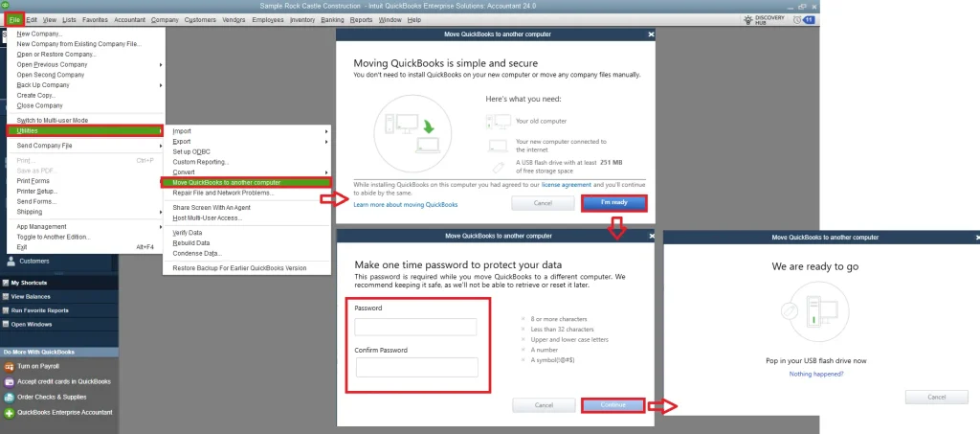The width and height of the screenshot is (980, 434).
Task: Open Learn more about moving QuickBooks link
Action: pos(406,204)
